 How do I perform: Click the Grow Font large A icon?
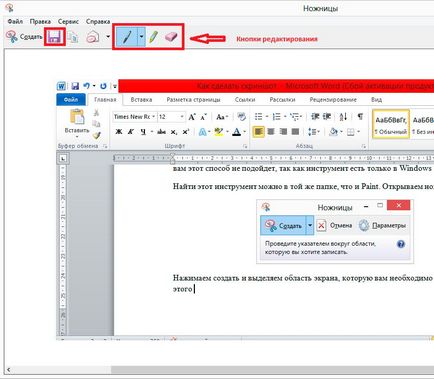click(x=192, y=117)
